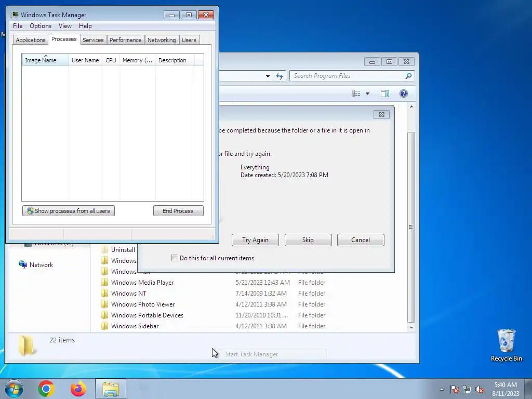Sort by Description column header
The width and height of the screenshot is (532, 399).
coord(175,60)
